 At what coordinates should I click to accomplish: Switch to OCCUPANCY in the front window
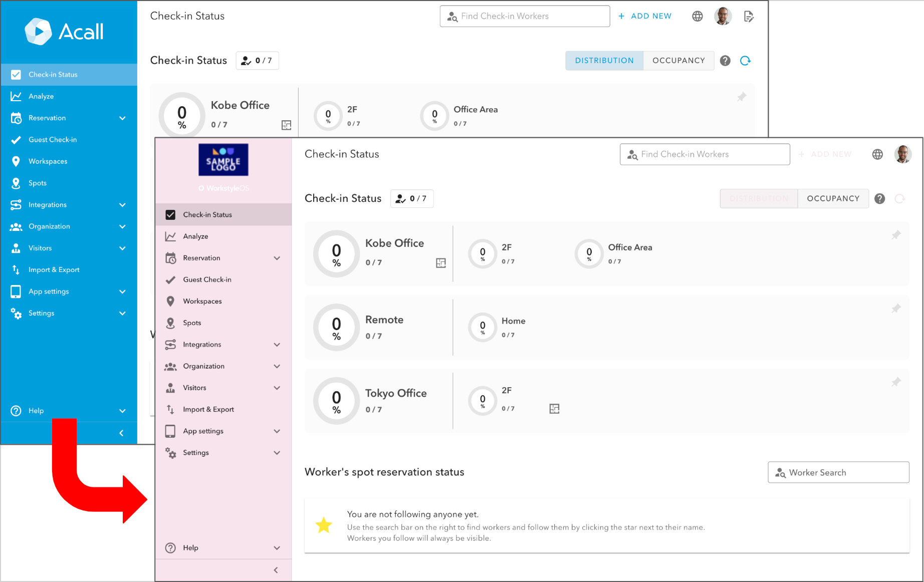click(x=833, y=199)
